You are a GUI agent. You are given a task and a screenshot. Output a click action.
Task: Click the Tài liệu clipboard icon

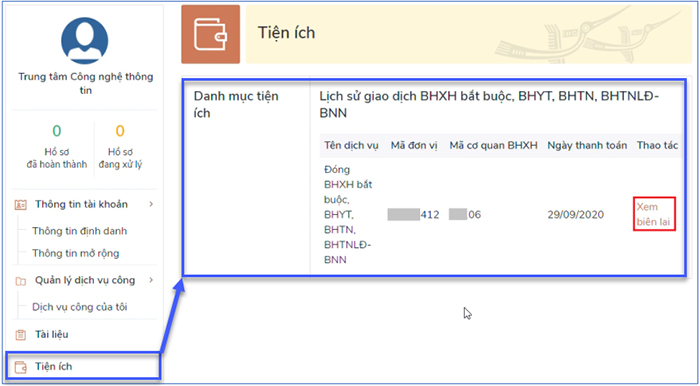point(21,335)
